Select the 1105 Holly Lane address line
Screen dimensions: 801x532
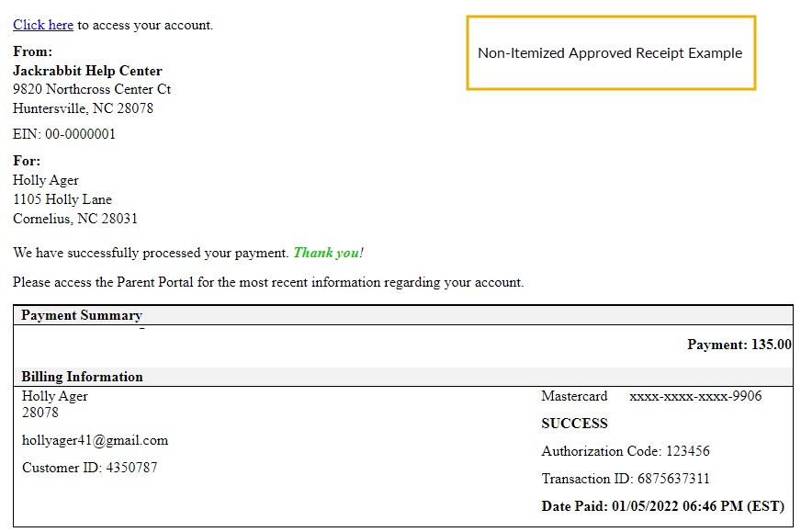coord(62,198)
